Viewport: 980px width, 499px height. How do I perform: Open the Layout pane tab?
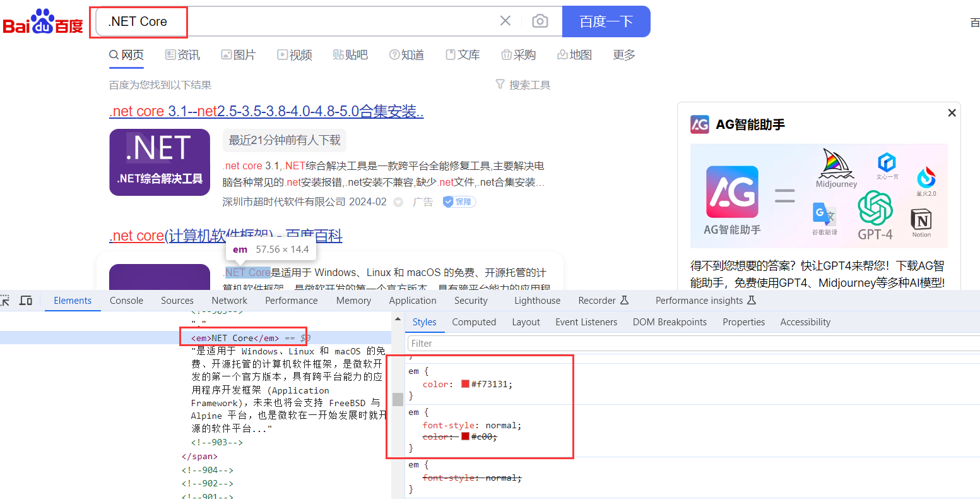click(x=526, y=322)
